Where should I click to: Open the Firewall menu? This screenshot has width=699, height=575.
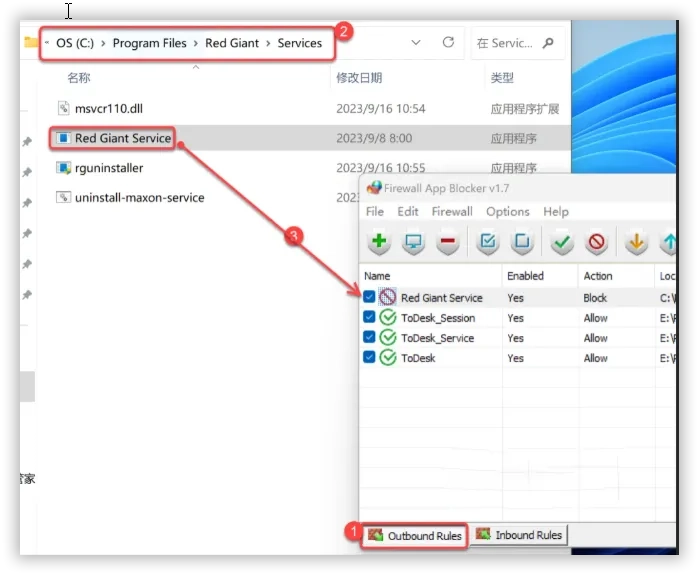click(452, 211)
